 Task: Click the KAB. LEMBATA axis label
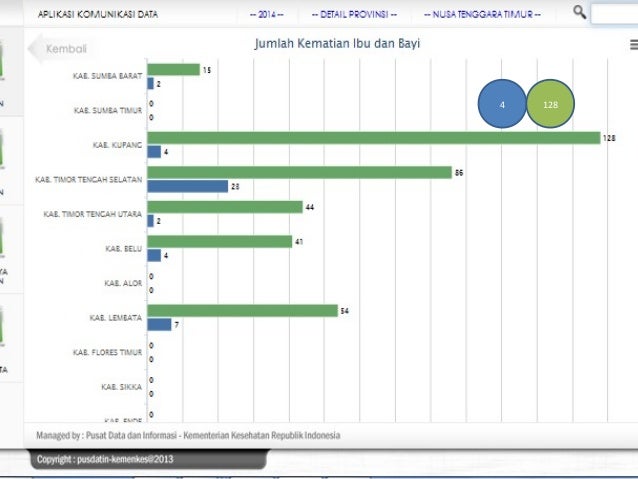(x=116, y=318)
